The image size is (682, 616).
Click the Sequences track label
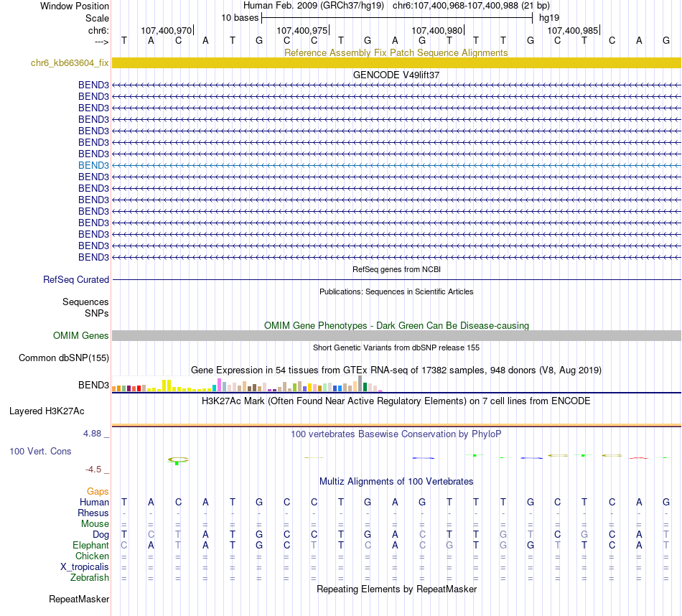(x=85, y=302)
